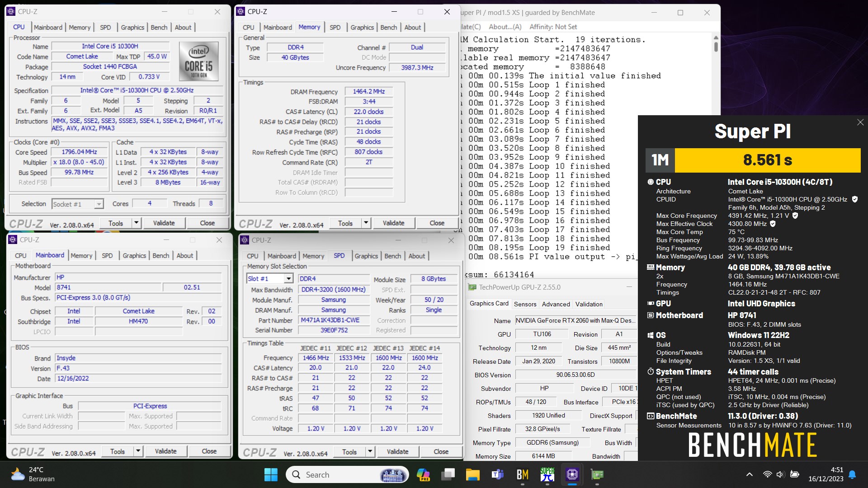The width and height of the screenshot is (868, 488).
Task: Click the Windows logo icon beside OS heading
Action: 651,335
